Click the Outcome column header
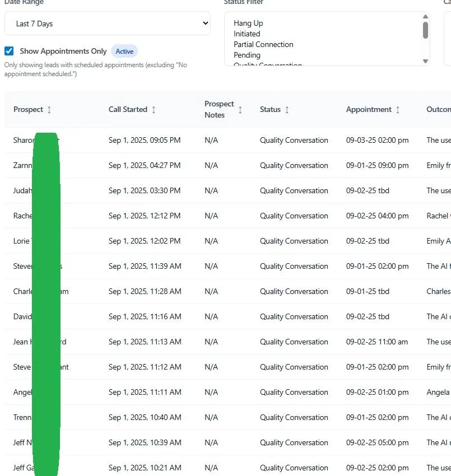 click(439, 109)
